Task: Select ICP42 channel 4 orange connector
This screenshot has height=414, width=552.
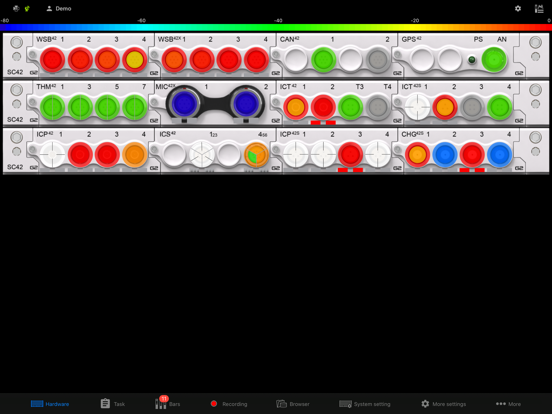Action: pos(135,155)
